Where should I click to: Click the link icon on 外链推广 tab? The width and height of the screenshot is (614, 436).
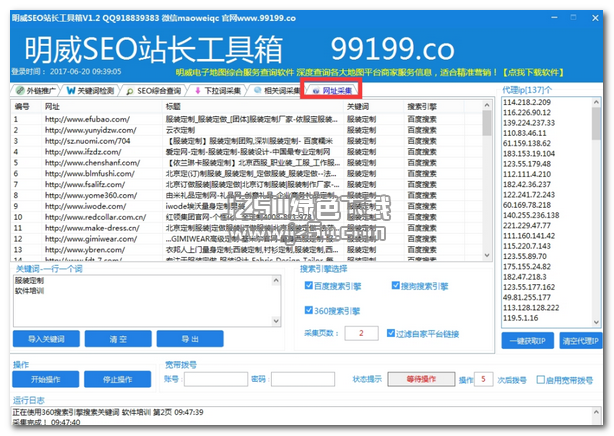[x=20, y=91]
